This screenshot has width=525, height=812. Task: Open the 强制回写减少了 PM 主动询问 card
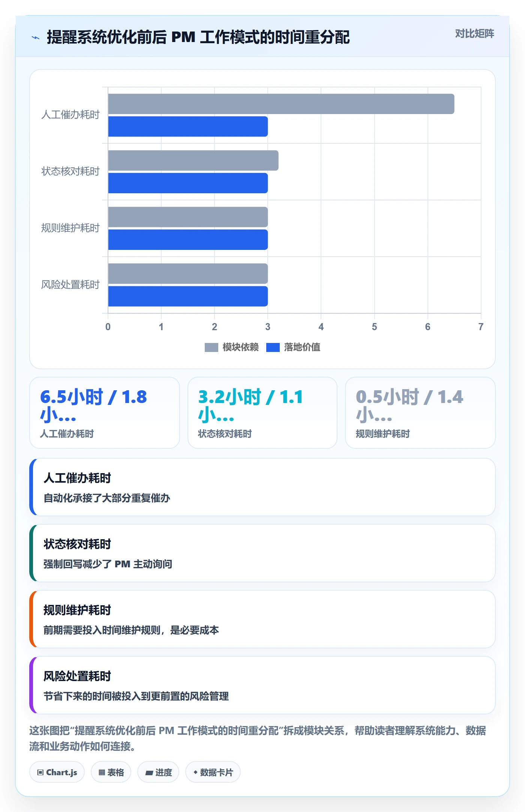click(262, 553)
